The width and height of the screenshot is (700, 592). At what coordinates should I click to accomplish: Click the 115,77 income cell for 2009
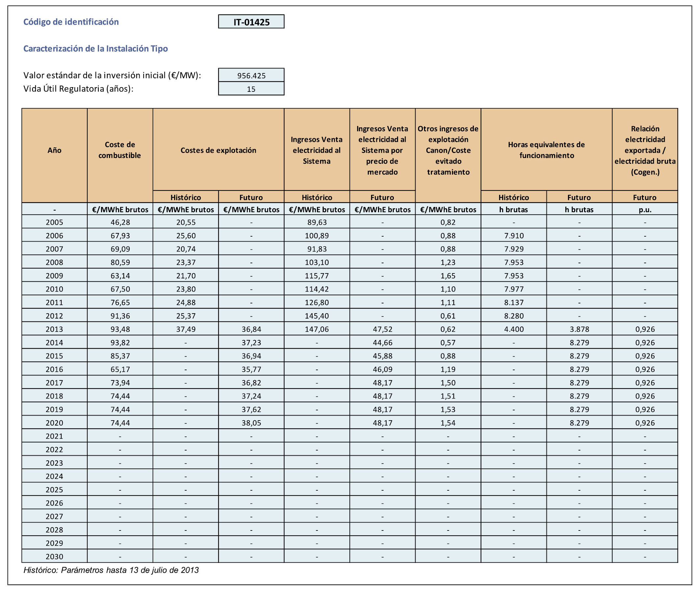point(317,276)
